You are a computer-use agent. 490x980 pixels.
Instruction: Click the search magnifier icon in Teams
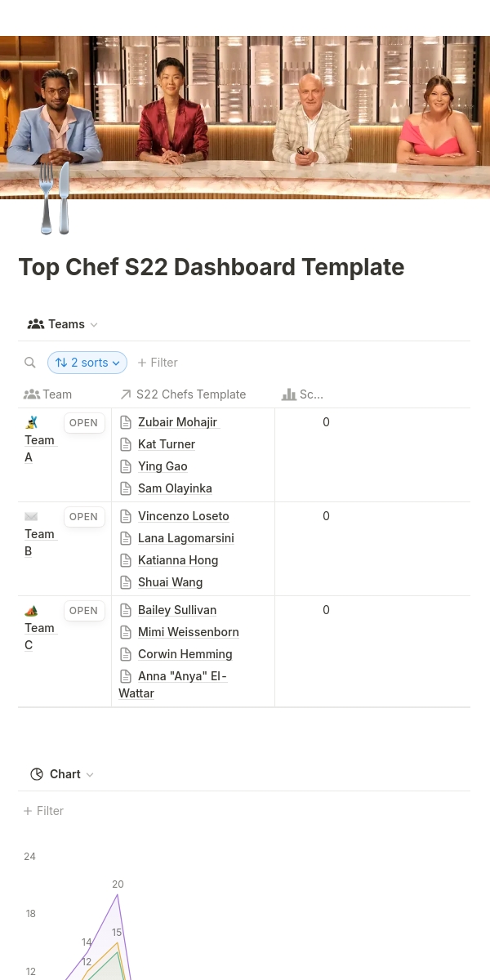[x=30, y=363]
